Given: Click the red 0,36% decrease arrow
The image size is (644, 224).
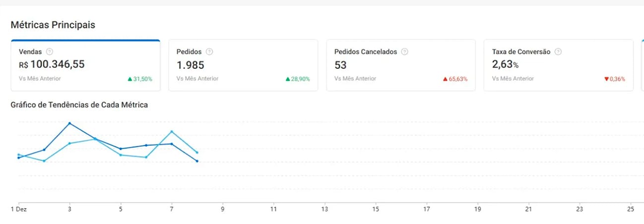Looking at the screenshot, I should 606,79.
